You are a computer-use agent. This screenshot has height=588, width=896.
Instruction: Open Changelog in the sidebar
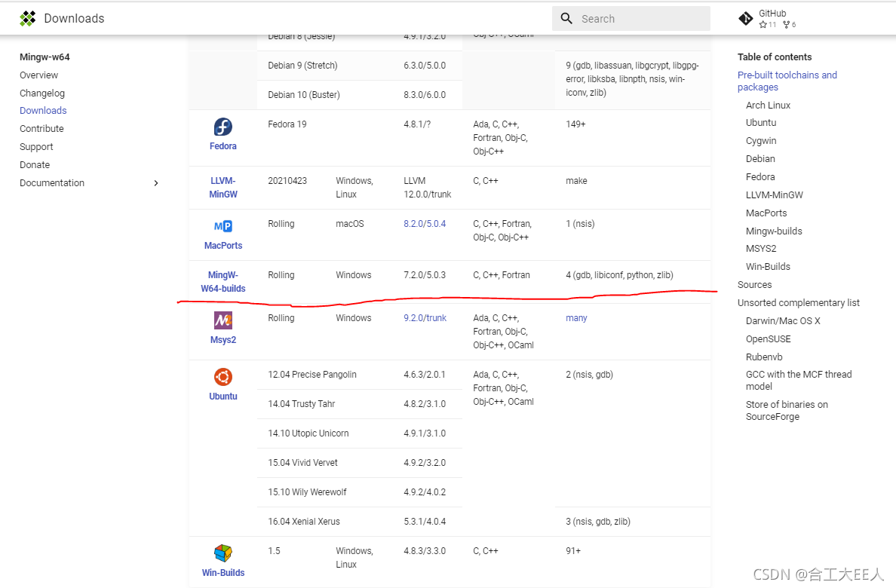pos(42,93)
